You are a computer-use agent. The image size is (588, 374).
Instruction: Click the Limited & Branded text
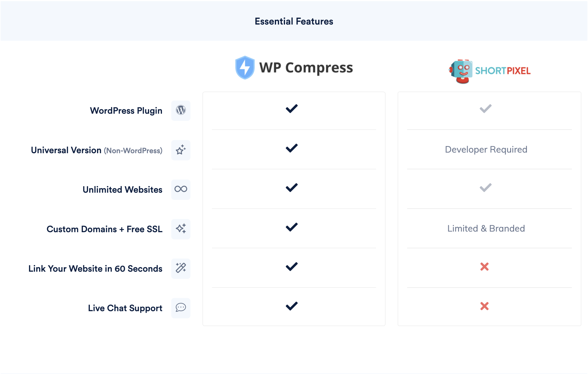click(486, 228)
